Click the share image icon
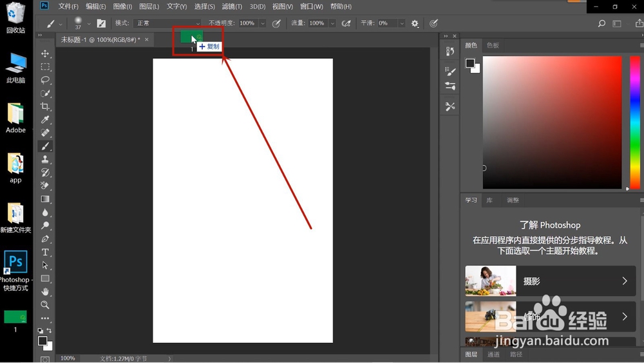The image size is (644, 363). 639,23
